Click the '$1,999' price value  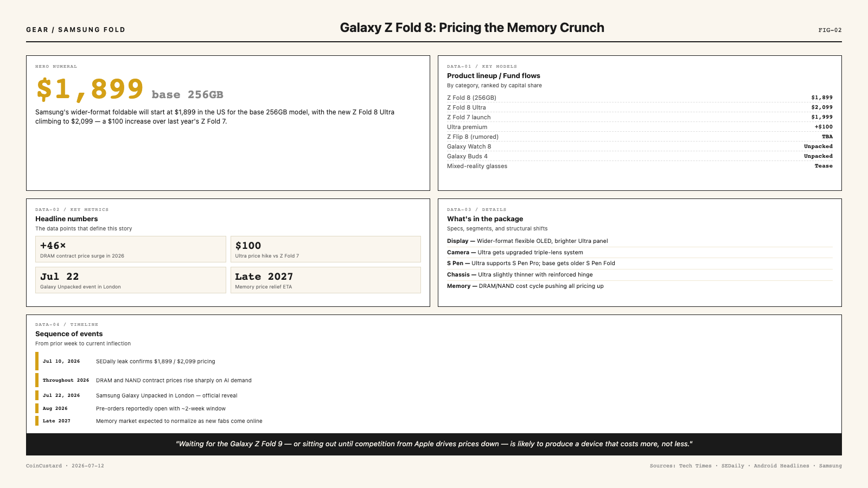(x=822, y=117)
